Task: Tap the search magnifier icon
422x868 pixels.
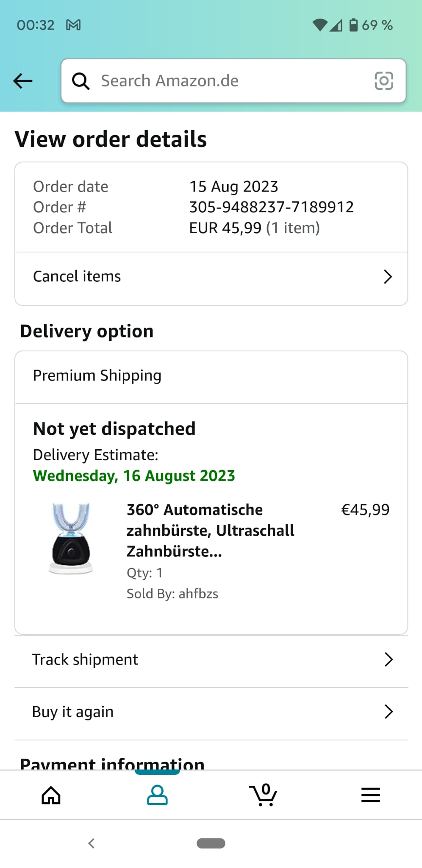Action: tap(81, 81)
